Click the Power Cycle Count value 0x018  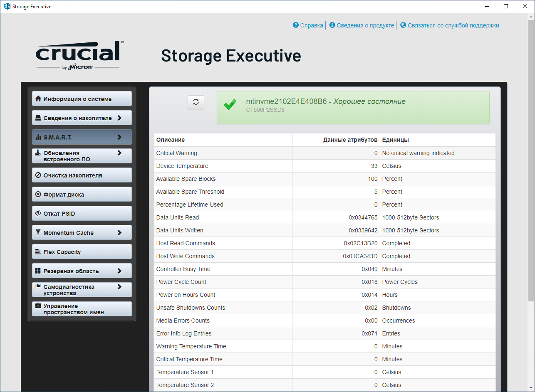pyautogui.click(x=369, y=282)
